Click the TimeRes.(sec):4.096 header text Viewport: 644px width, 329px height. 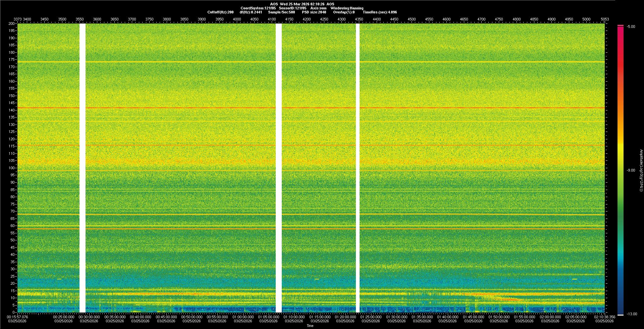tap(379, 12)
